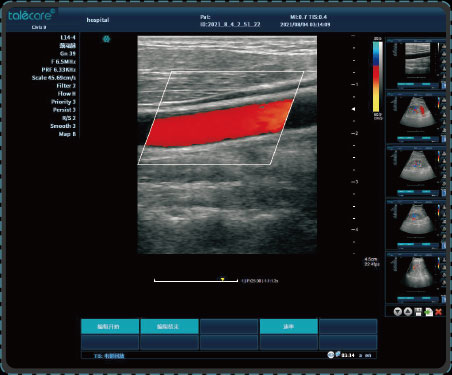Select the first teal softkey button
This screenshot has width=452, height=375.
click(110, 327)
